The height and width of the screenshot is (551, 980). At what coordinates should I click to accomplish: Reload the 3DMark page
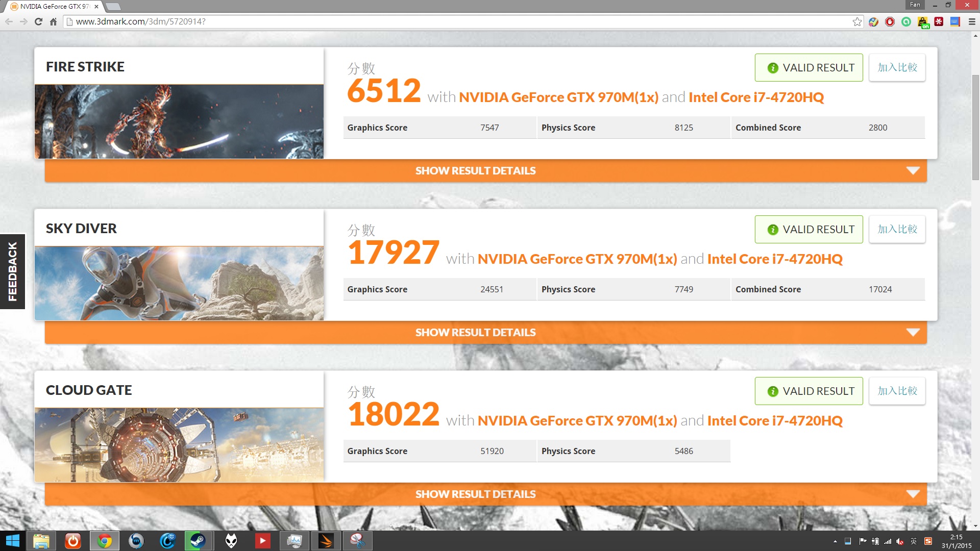38,21
